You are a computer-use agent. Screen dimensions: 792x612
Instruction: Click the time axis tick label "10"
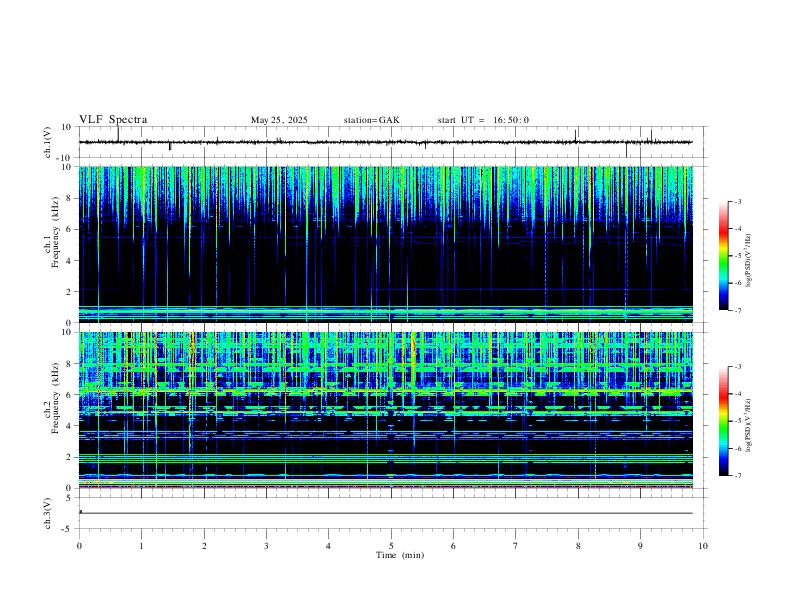tap(703, 546)
